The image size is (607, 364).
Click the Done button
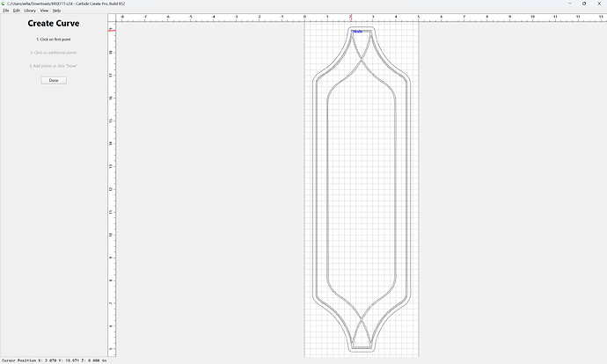coord(54,80)
